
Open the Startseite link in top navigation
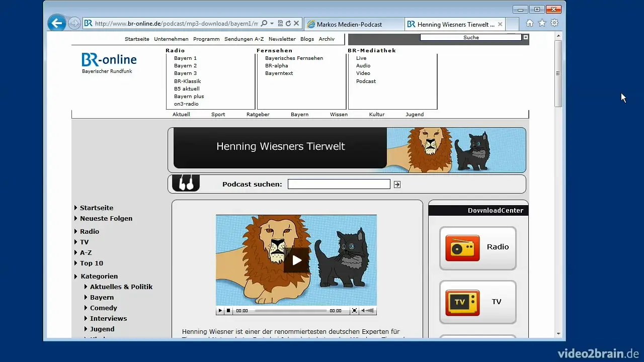coord(137,39)
